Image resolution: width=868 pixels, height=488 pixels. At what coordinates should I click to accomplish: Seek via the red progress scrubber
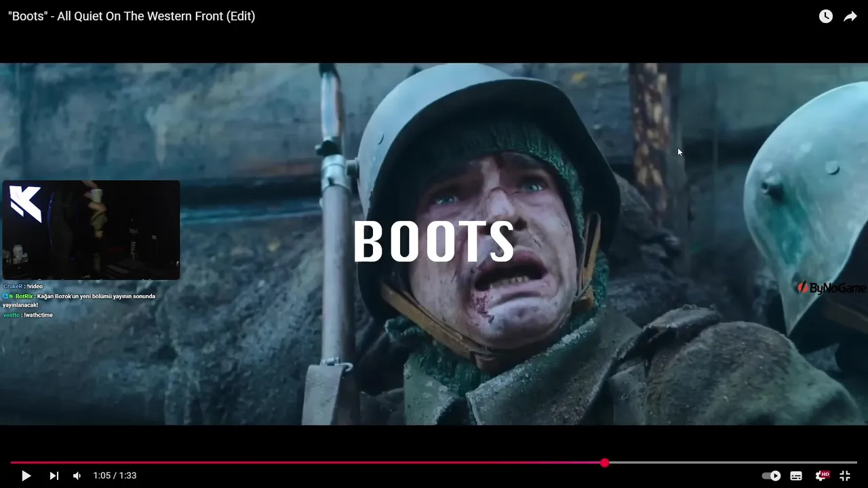click(x=604, y=463)
